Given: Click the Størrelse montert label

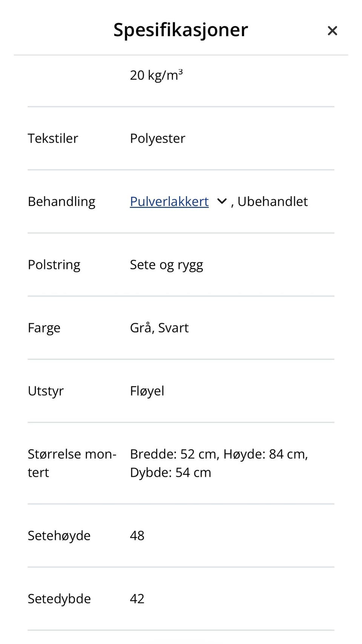Looking at the screenshot, I should (x=72, y=463).
